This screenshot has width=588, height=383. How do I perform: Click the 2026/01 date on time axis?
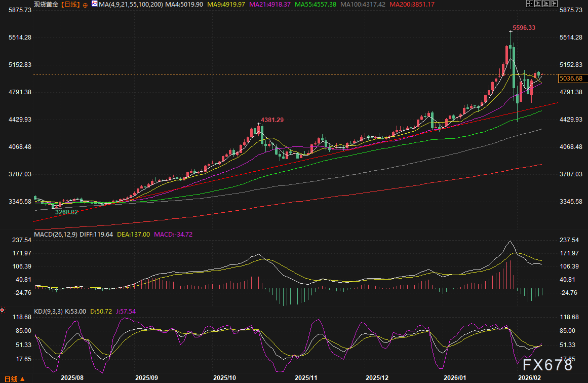coord(454,378)
